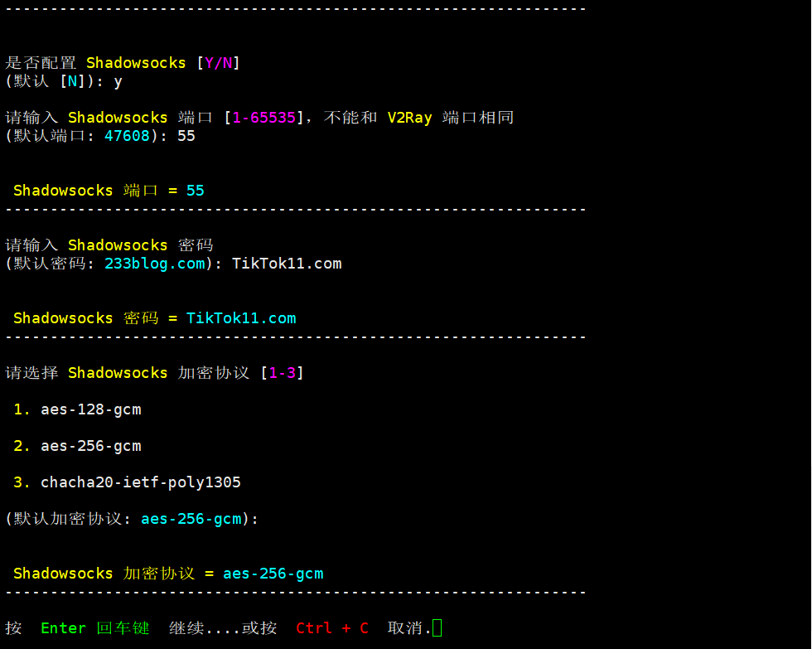Click the default port value '47608'

[x=127, y=136]
